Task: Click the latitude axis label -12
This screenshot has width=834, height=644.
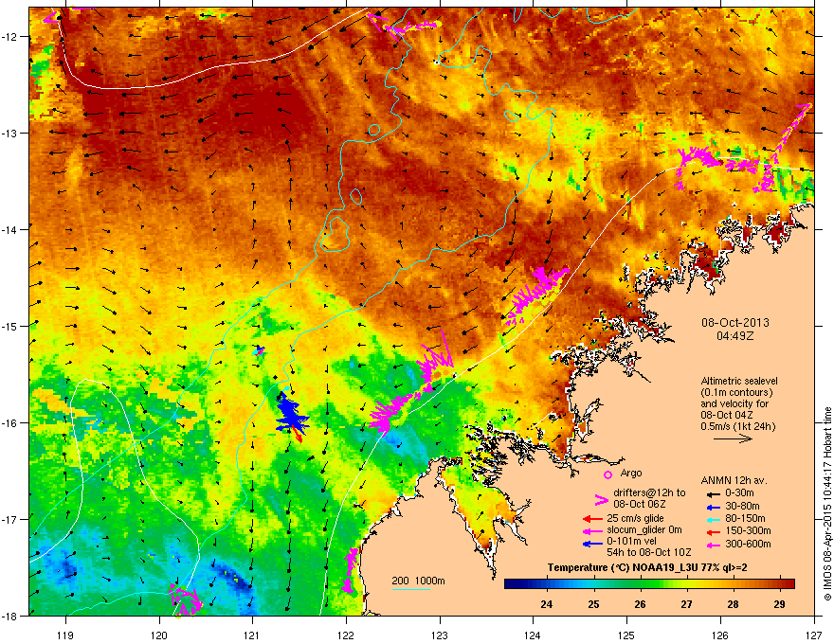Action: (9, 37)
